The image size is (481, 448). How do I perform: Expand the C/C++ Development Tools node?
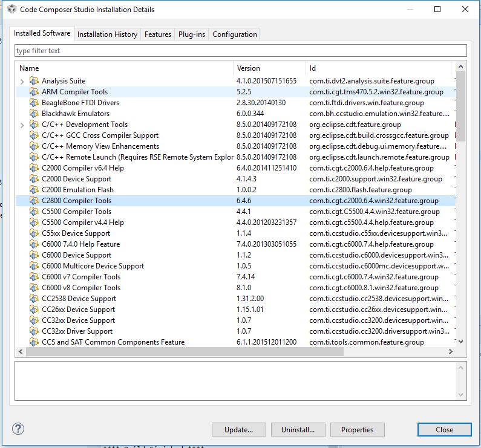[22, 125]
